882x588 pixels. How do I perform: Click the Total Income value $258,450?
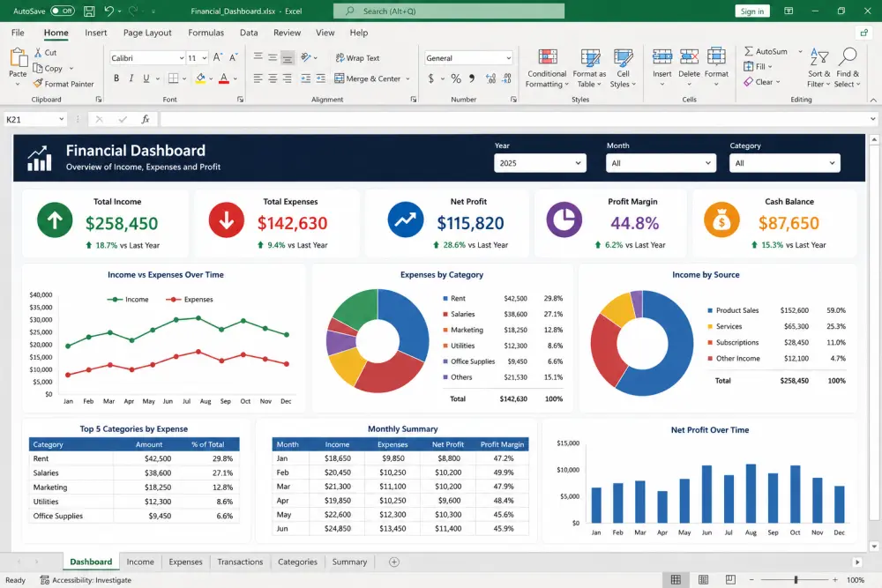coord(122,223)
